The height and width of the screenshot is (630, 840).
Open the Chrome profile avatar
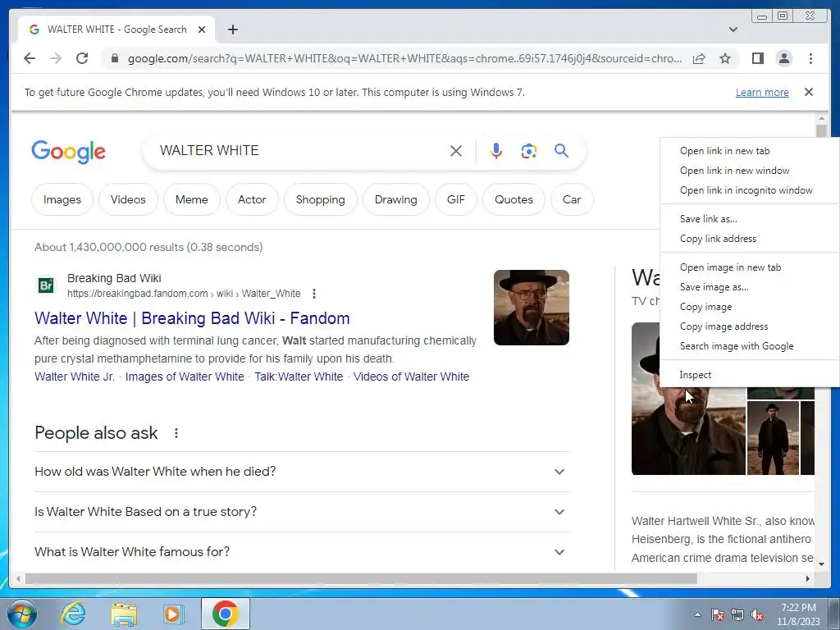783,58
